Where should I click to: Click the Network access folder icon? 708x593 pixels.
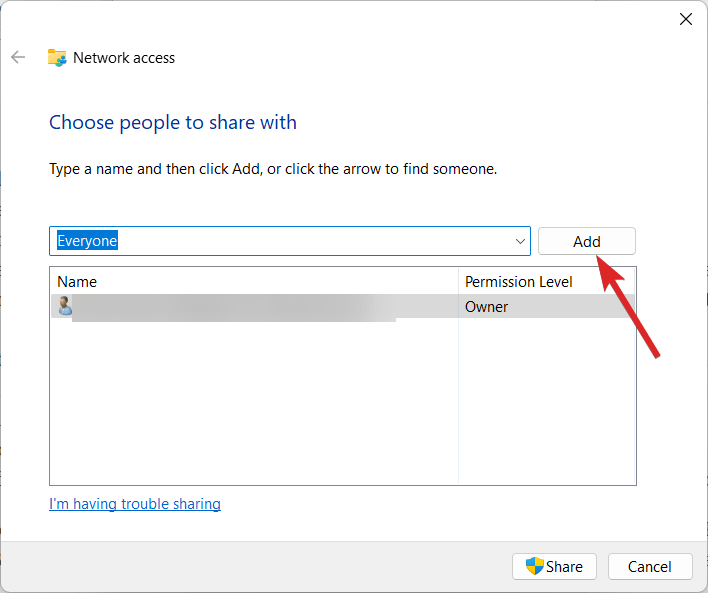[x=57, y=58]
